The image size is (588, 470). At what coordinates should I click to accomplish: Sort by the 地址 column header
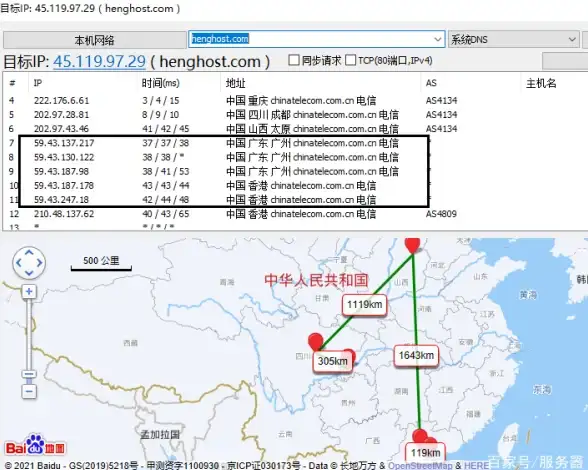236,83
